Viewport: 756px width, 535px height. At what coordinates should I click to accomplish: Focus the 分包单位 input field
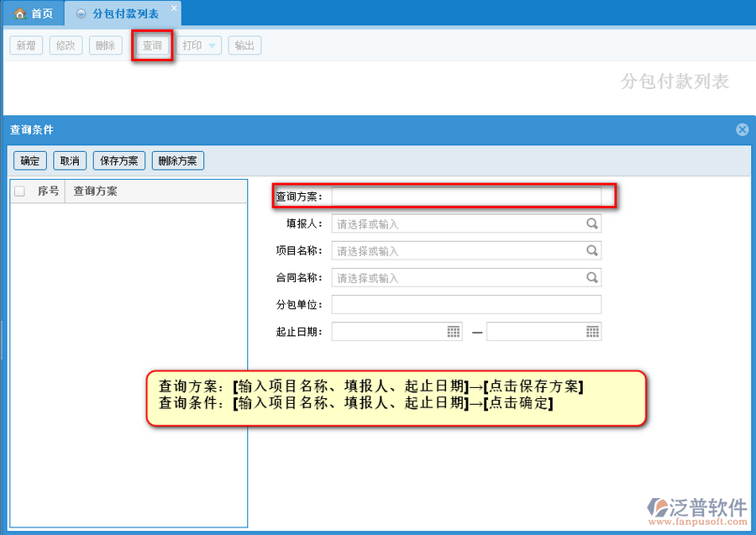[466, 305]
